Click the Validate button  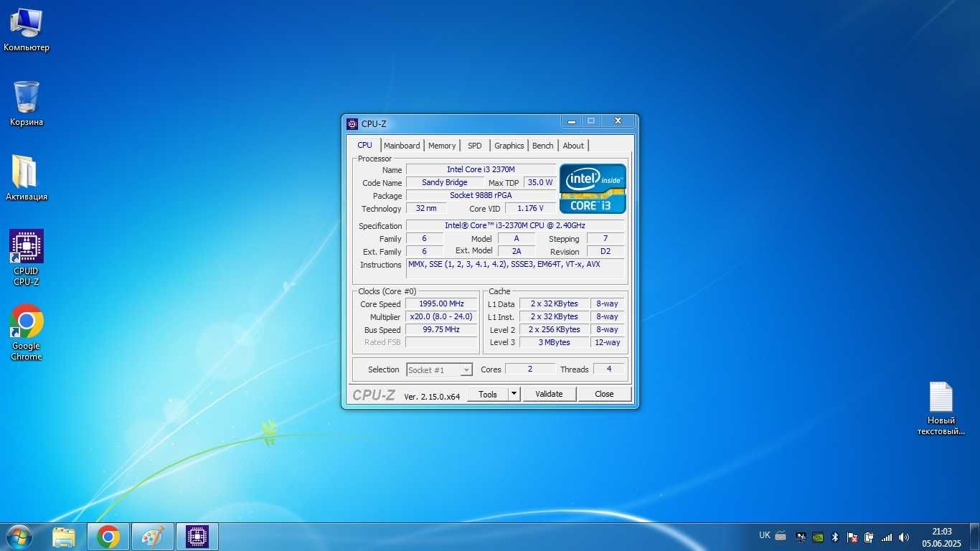(549, 394)
